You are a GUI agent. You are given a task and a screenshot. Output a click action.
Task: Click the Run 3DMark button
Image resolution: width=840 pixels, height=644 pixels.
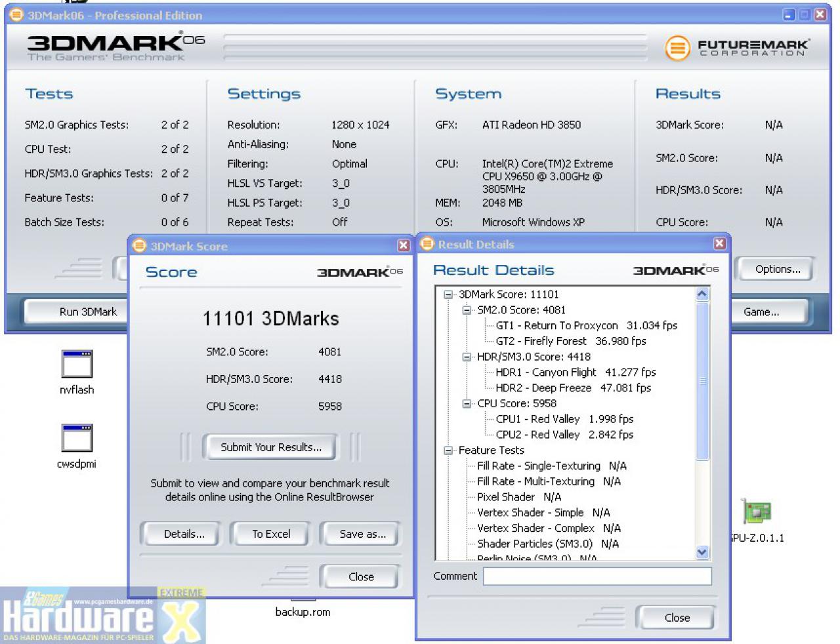(x=76, y=312)
